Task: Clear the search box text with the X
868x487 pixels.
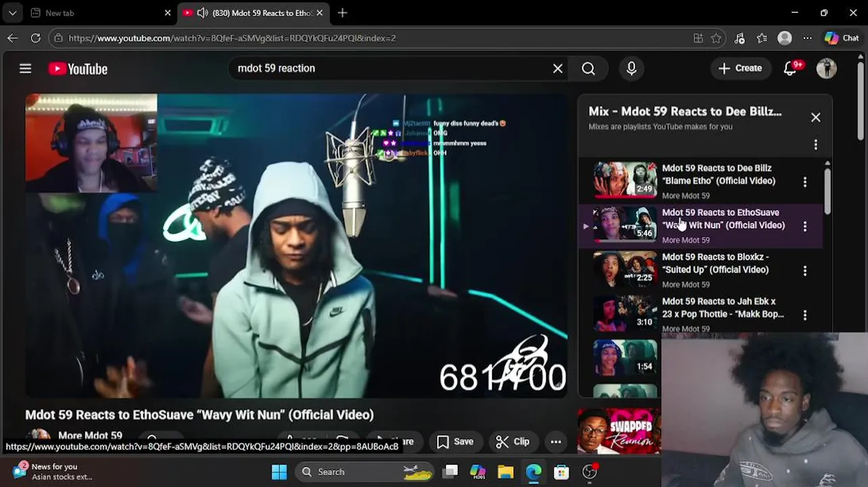Action: coord(558,68)
